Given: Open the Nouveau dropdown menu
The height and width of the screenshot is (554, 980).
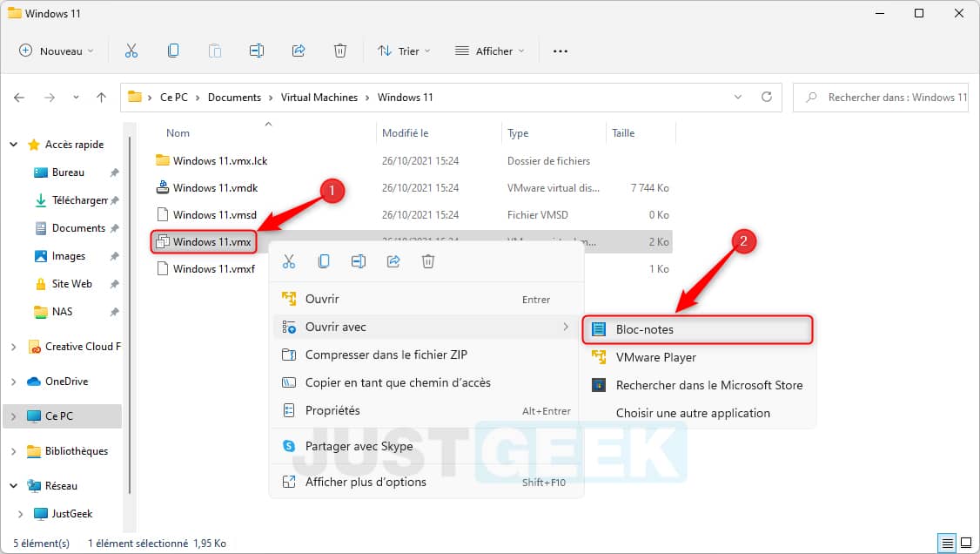Looking at the screenshot, I should point(57,51).
